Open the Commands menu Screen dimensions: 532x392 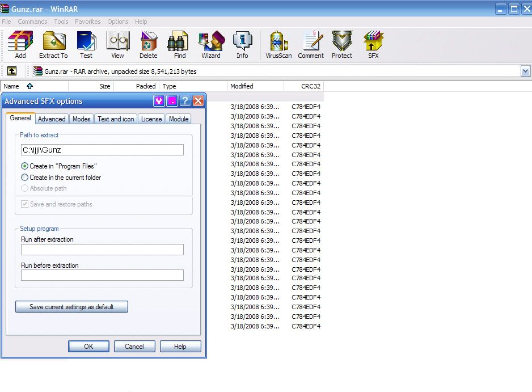coord(32,22)
